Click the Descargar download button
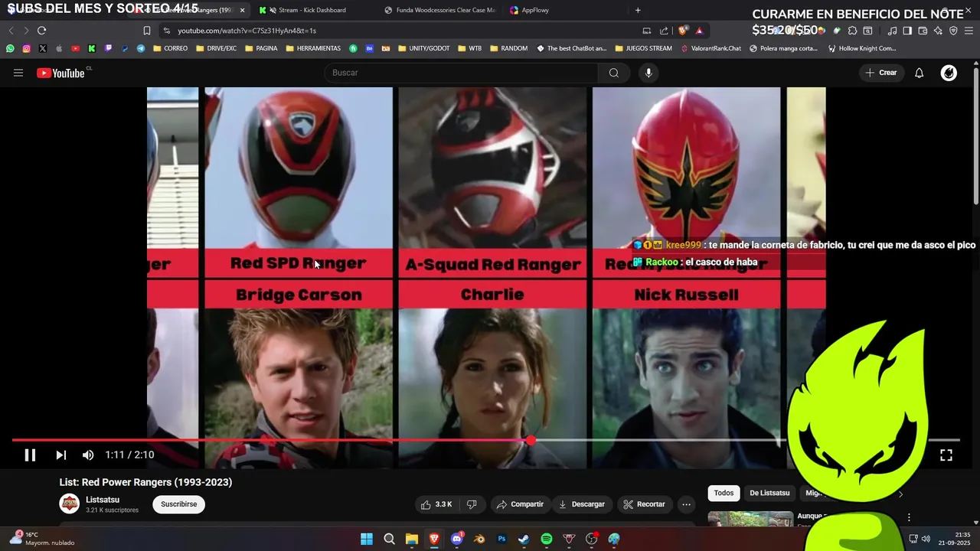This screenshot has height=551, width=980. click(x=582, y=504)
